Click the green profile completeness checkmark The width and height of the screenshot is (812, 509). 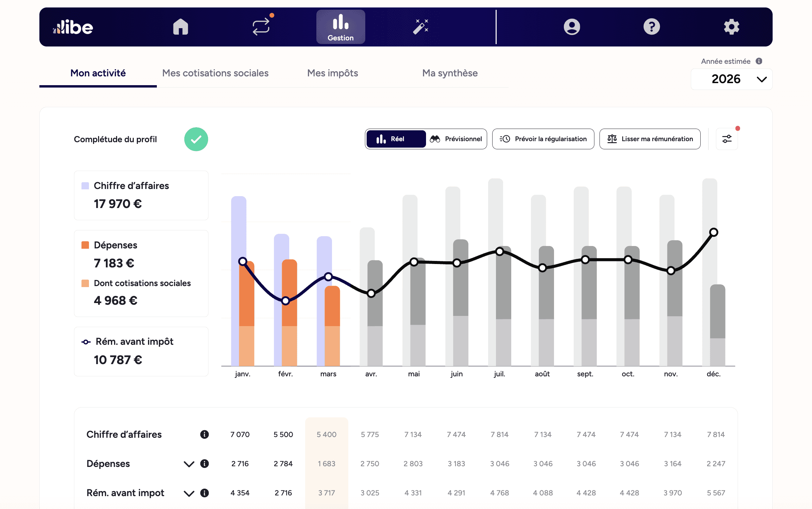point(196,139)
